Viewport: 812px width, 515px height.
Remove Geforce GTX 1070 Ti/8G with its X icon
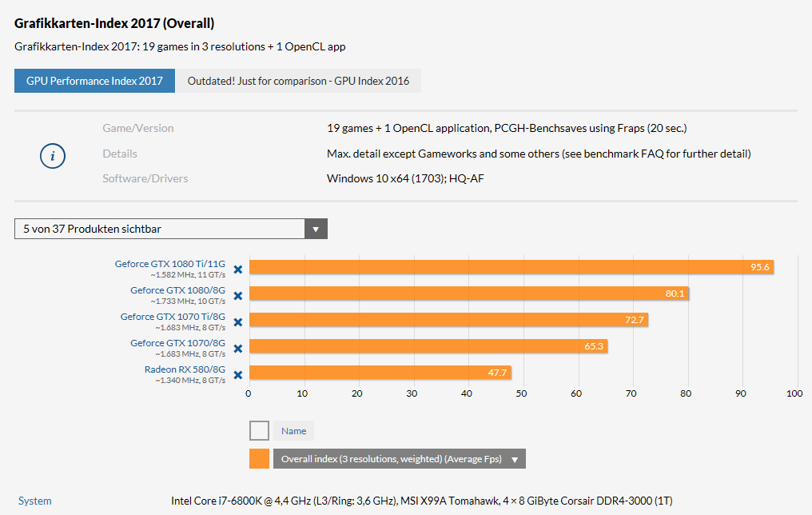pos(237,322)
